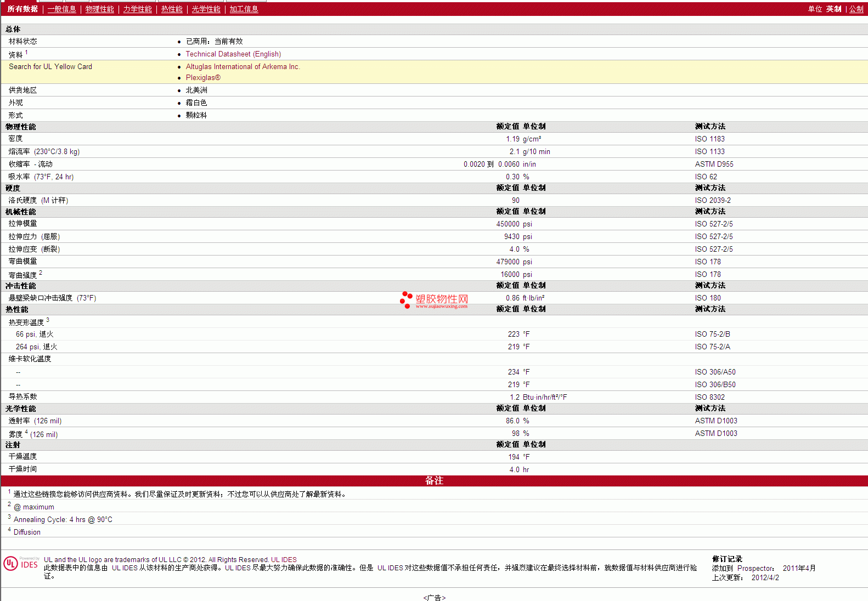Switch to the 加工信息 tab
The height and width of the screenshot is (601, 868).
tap(244, 9)
